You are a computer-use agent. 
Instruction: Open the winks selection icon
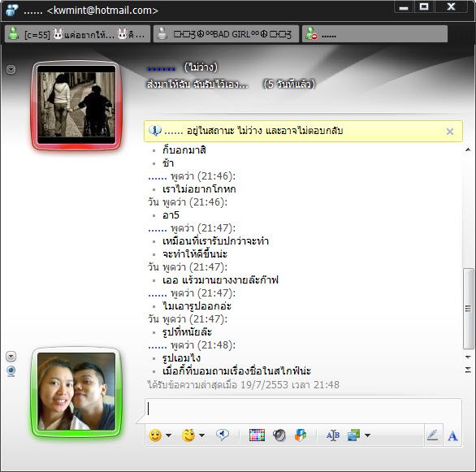point(188,435)
